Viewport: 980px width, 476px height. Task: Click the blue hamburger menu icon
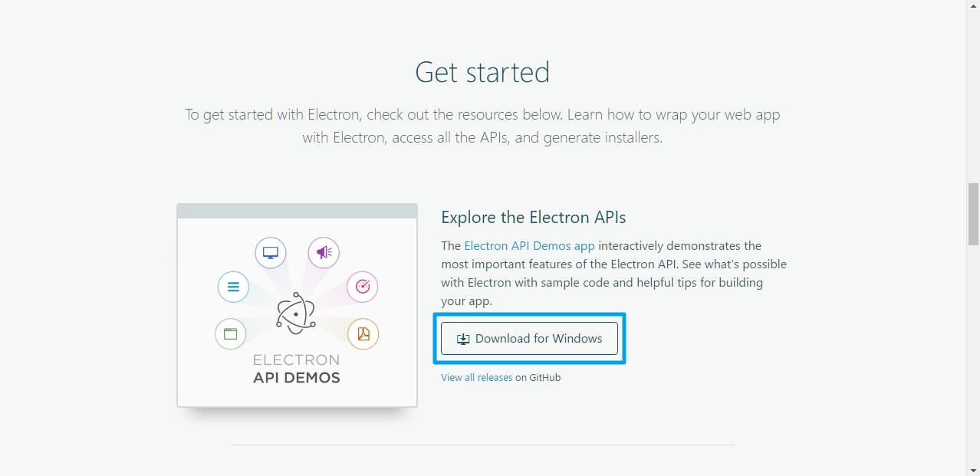coord(232,287)
